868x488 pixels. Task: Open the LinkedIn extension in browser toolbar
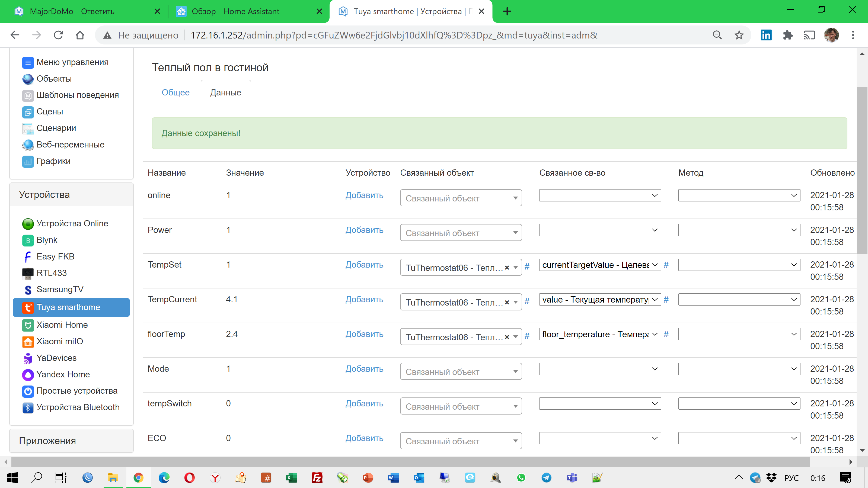pyautogui.click(x=766, y=35)
